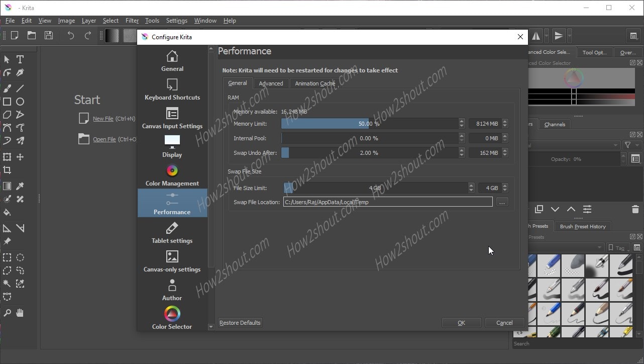The height and width of the screenshot is (364, 644).
Task: Open Canvas-only settings category
Action: coord(172,261)
